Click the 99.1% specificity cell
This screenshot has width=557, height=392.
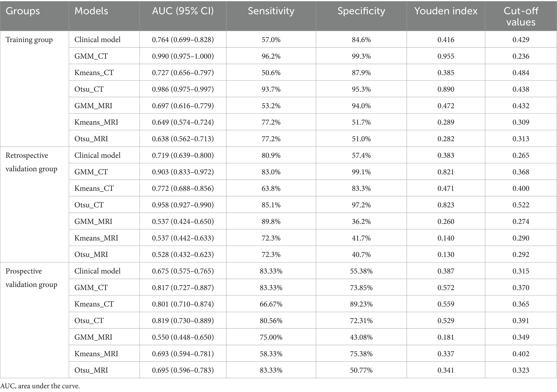pyautogui.click(x=361, y=172)
